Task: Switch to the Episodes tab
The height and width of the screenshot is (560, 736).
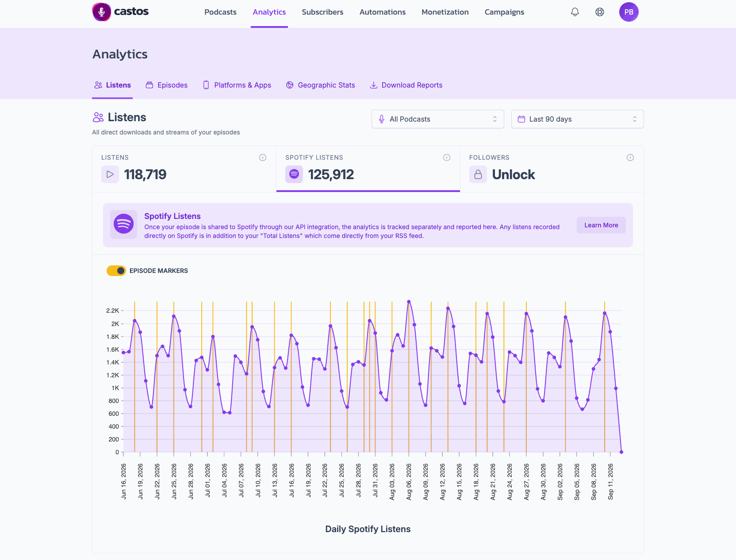Action: coord(167,85)
